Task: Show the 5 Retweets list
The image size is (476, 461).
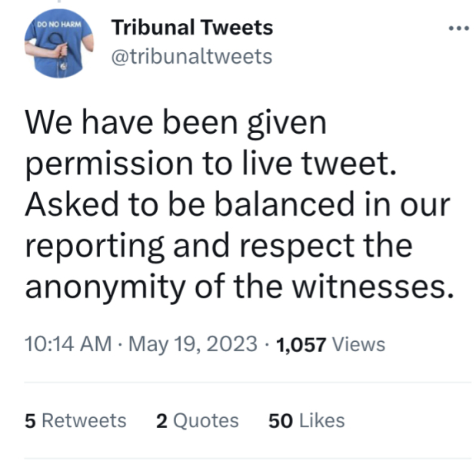Action: (75, 420)
